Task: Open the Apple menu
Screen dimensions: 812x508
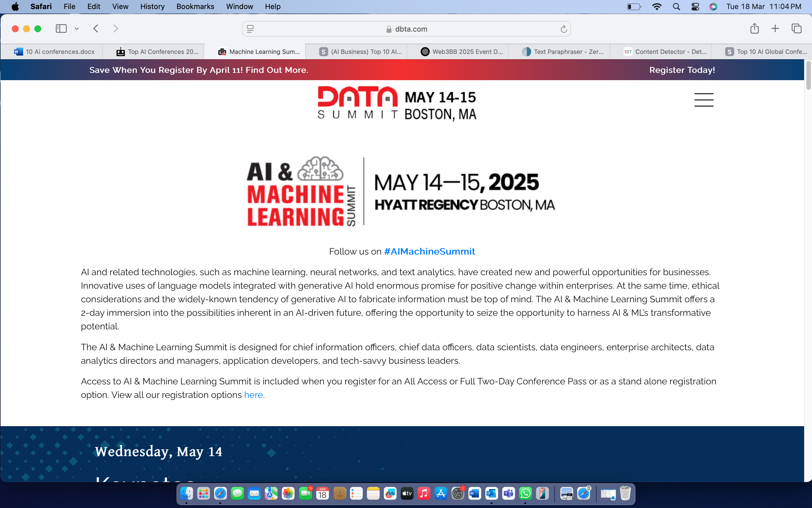Action: (x=15, y=6)
